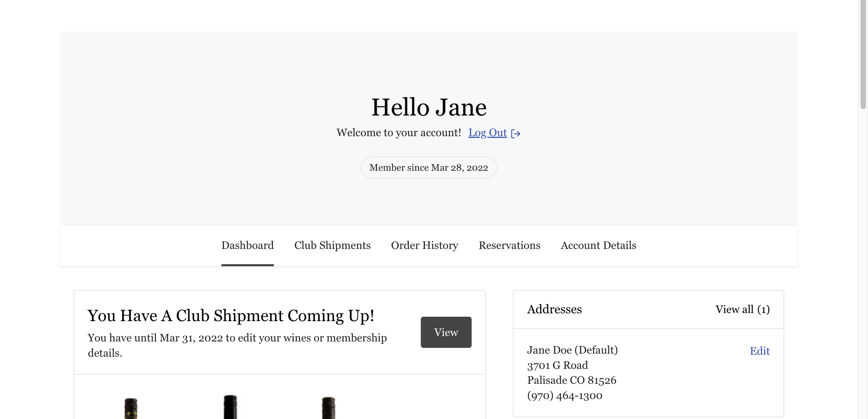Click the rightmost wine bottle thumbnail

point(328,408)
